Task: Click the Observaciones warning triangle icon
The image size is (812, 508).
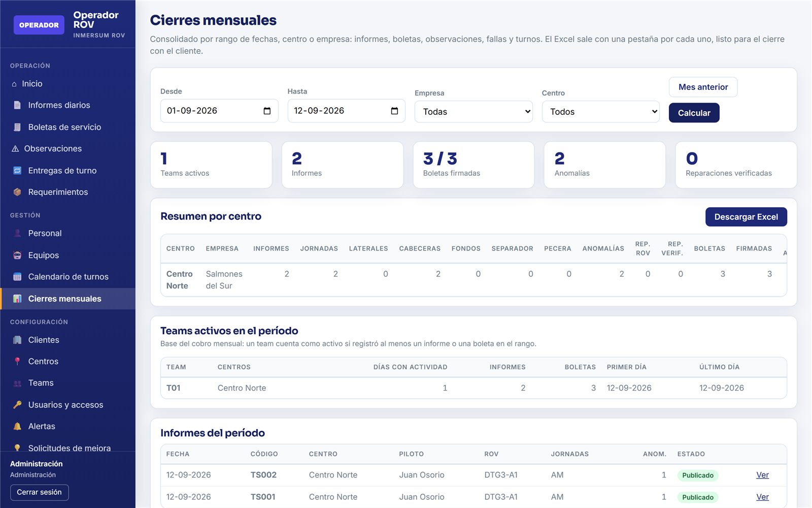Action: (15, 149)
